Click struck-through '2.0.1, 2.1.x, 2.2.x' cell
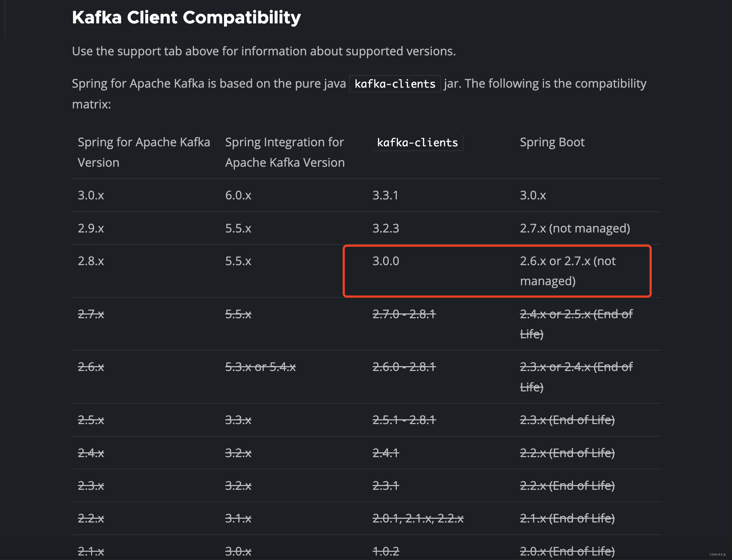This screenshot has width=732, height=560. tap(418, 518)
